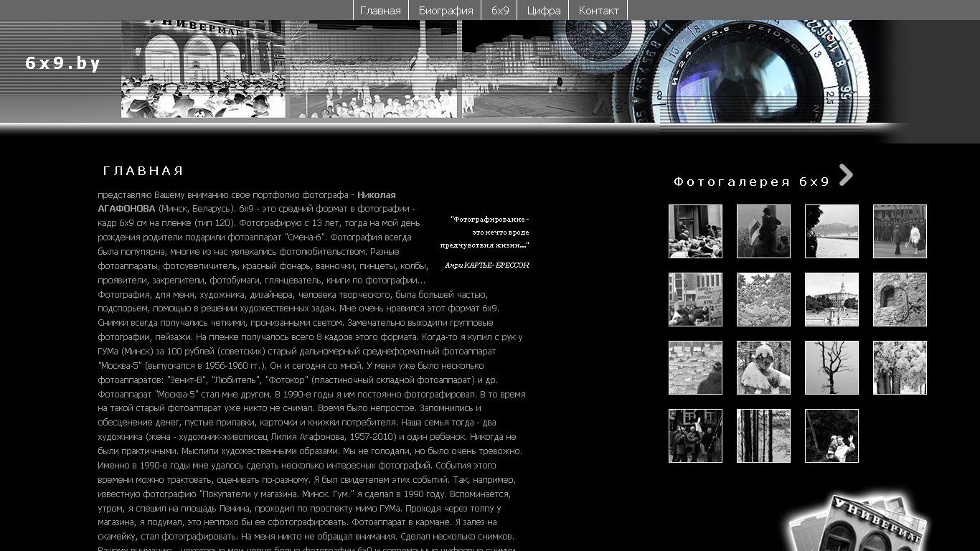
Task: Open thumbnail of stone wall with window
Action: coord(900,299)
